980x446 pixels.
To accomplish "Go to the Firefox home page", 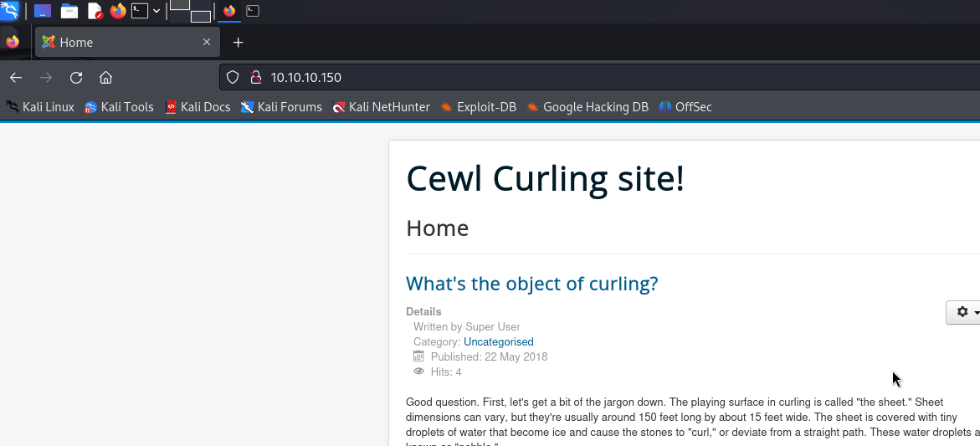I will tap(105, 78).
